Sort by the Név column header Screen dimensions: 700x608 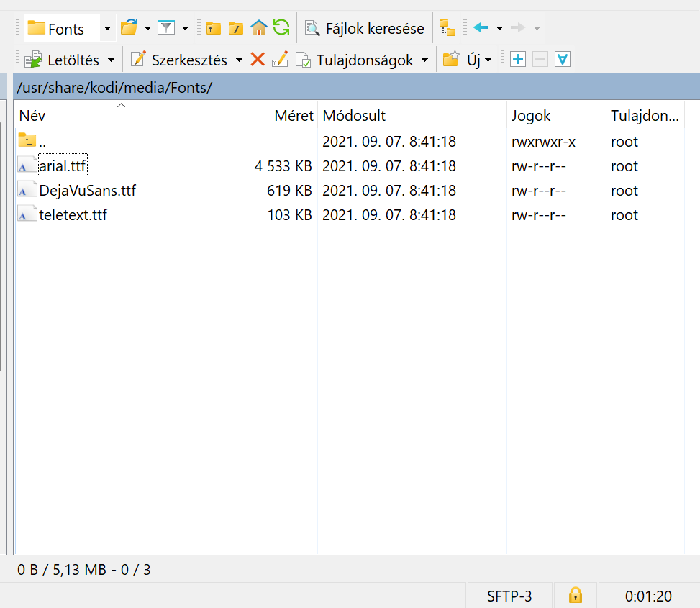point(122,115)
